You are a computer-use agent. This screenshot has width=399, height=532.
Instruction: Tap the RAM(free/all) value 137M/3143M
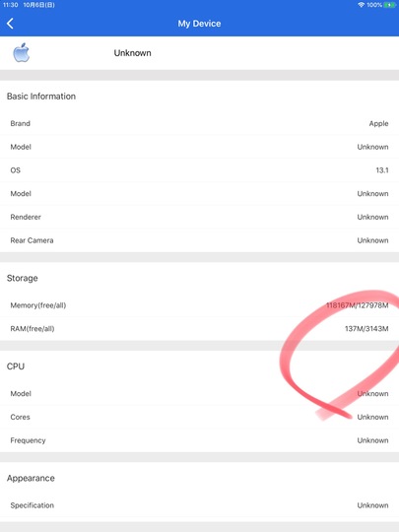click(x=366, y=329)
